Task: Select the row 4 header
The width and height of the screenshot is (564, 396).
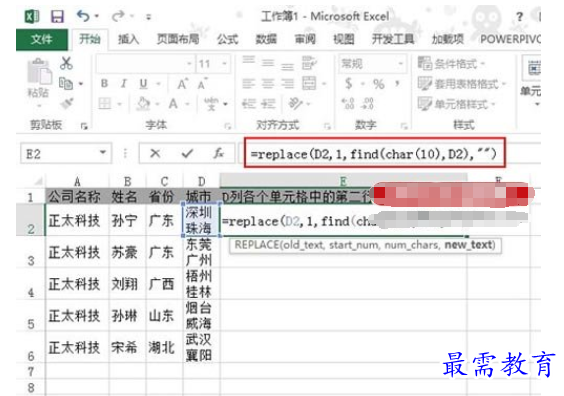Action: pyautogui.click(x=31, y=284)
